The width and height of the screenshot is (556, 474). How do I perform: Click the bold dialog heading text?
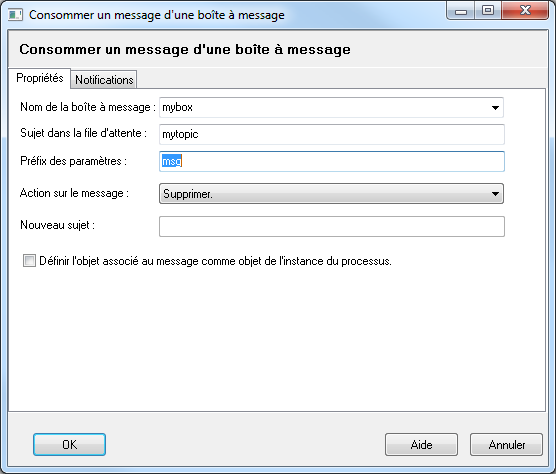coord(185,49)
